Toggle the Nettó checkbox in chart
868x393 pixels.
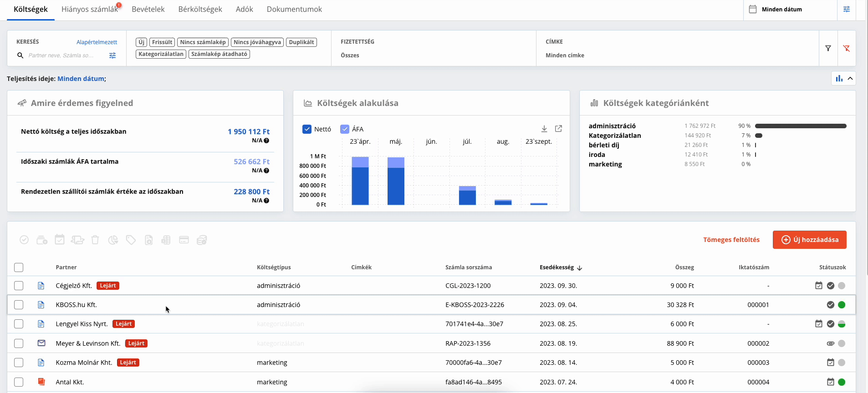pyautogui.click(x=307, y=129)
